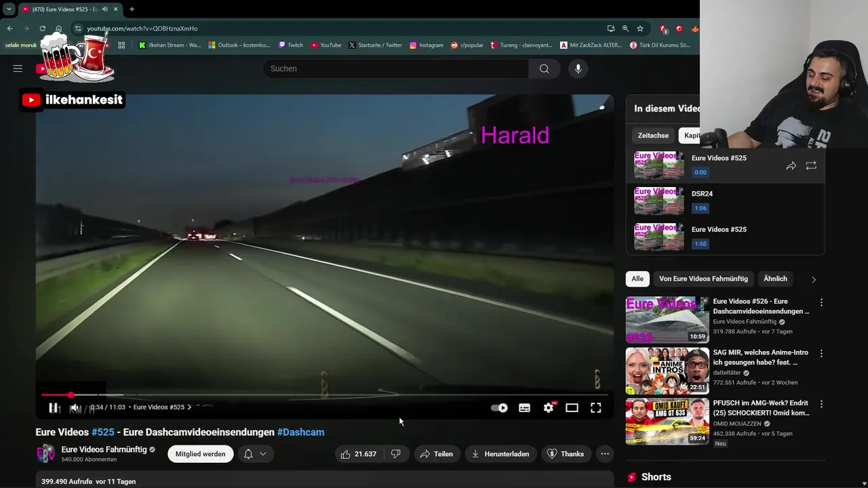Like the video with 21.637 likes
The height and width of the screenshot is (488, 868).
(359, 454)
